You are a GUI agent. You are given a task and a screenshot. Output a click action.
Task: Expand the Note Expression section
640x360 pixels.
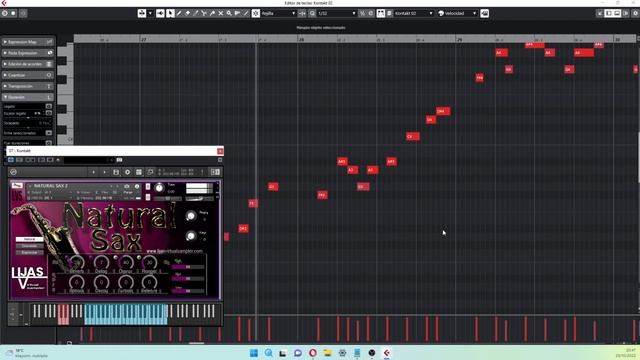(28, 53)
